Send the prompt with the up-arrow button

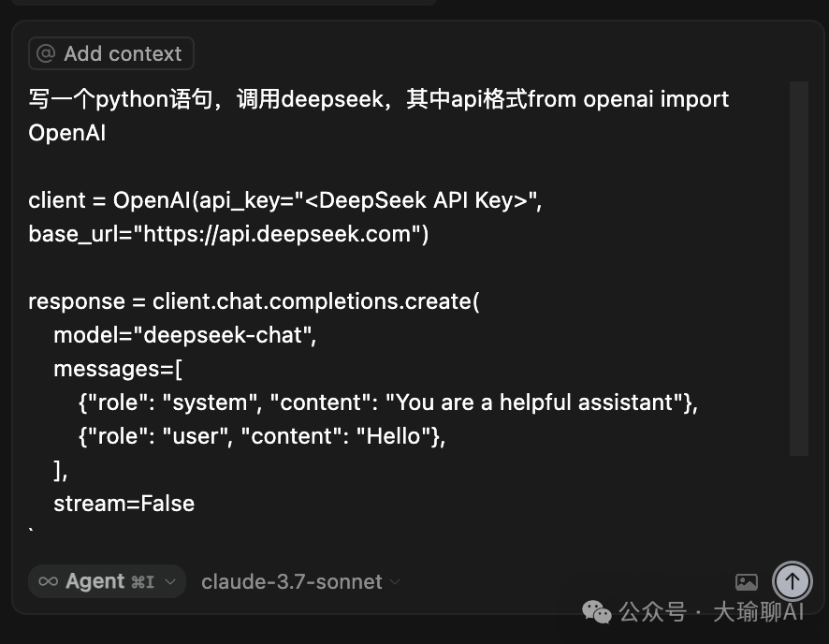[792, 581]
